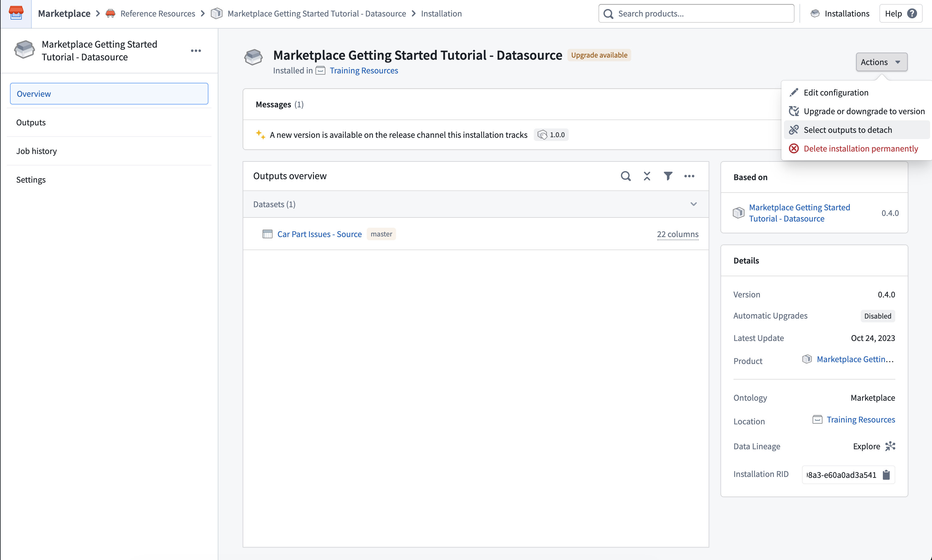The image size is (932, 560).
Task: Click the Installations box icon in the top bar
Action: (815, 14)
